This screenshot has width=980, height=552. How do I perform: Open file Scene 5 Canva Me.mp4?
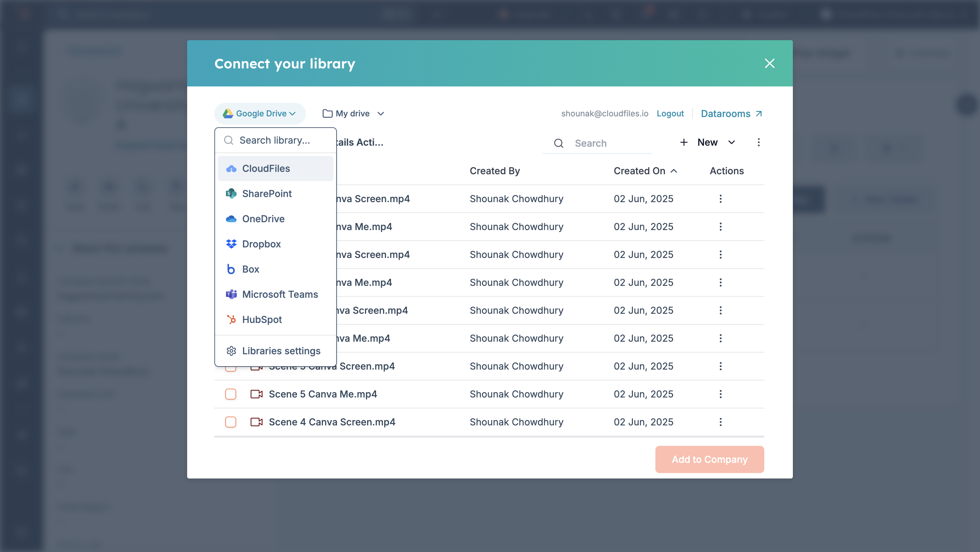(x=323, y=394)
